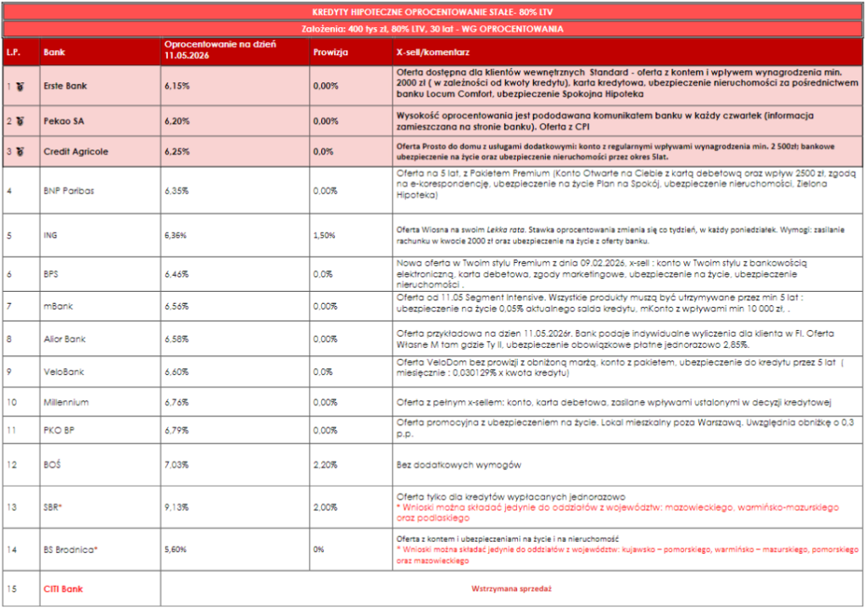Click the title banner Kredyty hipoteczne oprocentowanie stałe
This screenshot has width=868, height=609.
click(x=432, y=12)
